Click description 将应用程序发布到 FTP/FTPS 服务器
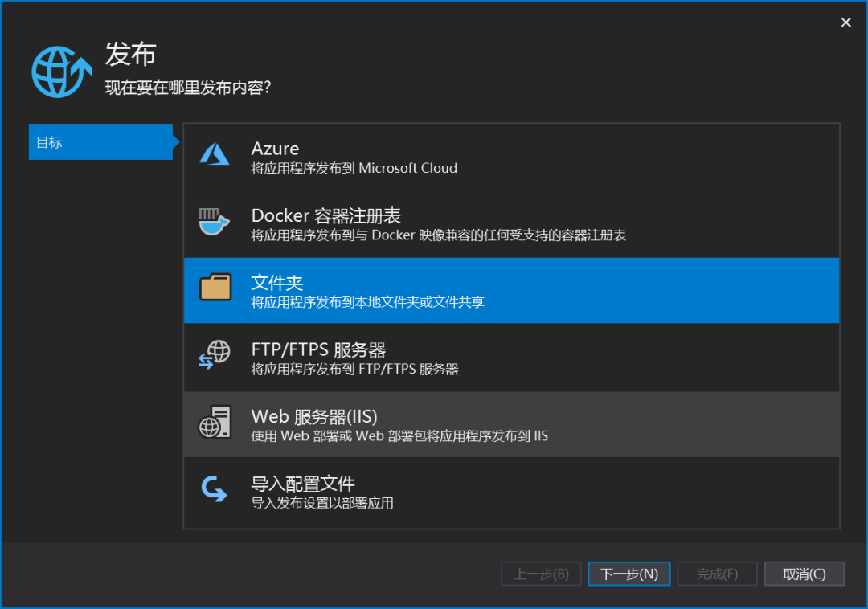Image resolution: width=868 pixels, height=609 pixels. [355, 369]
